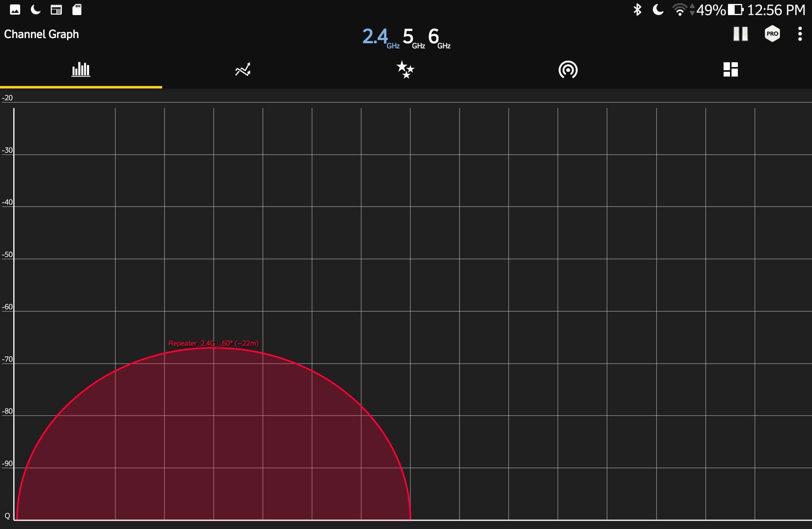Open the dashboard tiles tab

point(730,70)
